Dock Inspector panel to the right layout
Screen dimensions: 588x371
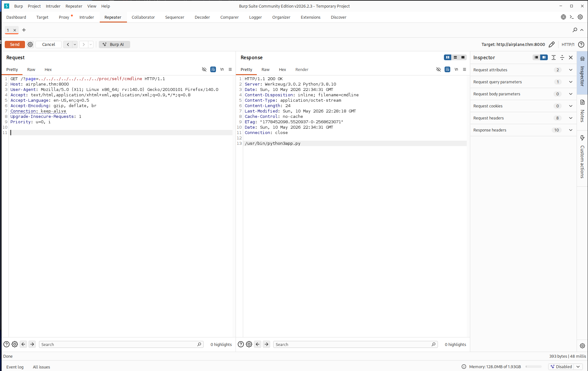[x=544, y=57]
